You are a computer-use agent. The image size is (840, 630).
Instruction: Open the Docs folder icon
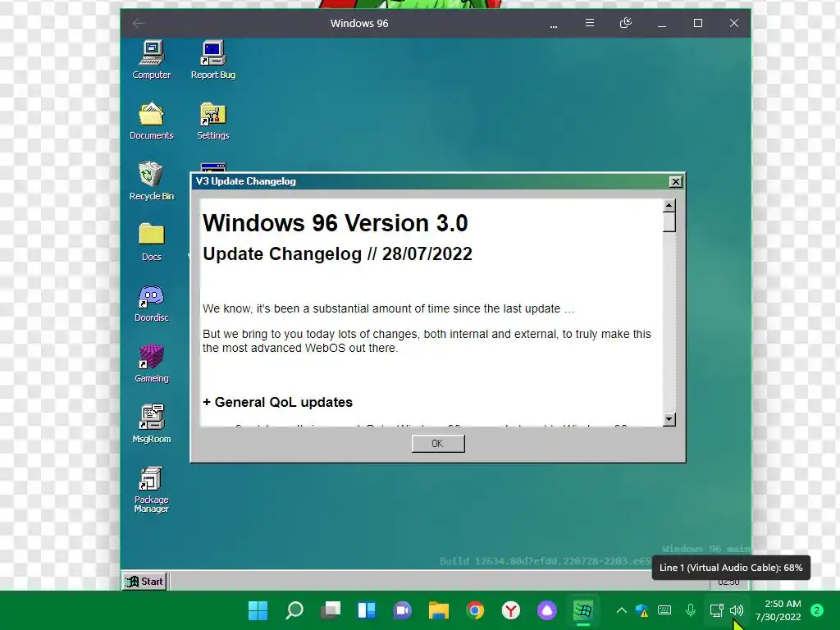[152, 242]
